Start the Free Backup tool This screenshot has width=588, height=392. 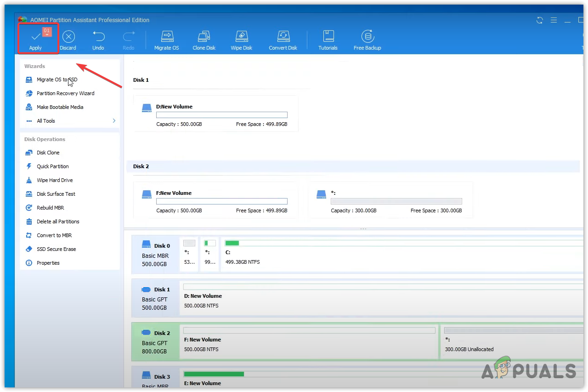coord(367,40)
